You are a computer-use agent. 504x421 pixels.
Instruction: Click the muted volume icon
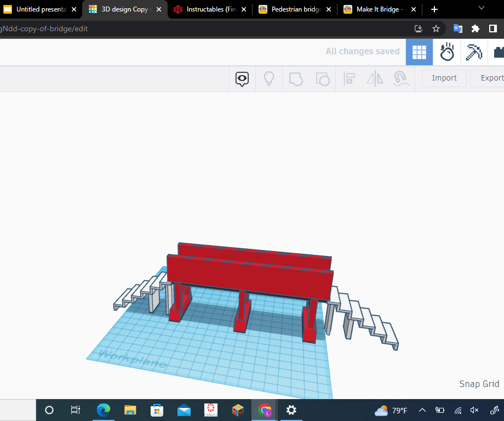(x=474, y=410)
